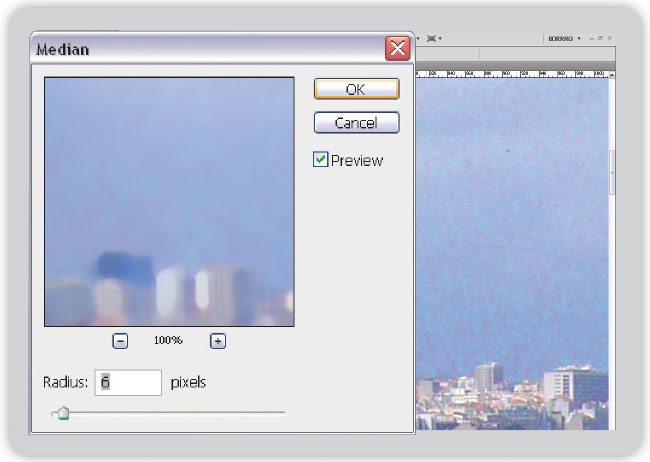Click the horizontal ruler above the document
The height and width of the screenshot is (462, 650).
(x=510, y=72)
